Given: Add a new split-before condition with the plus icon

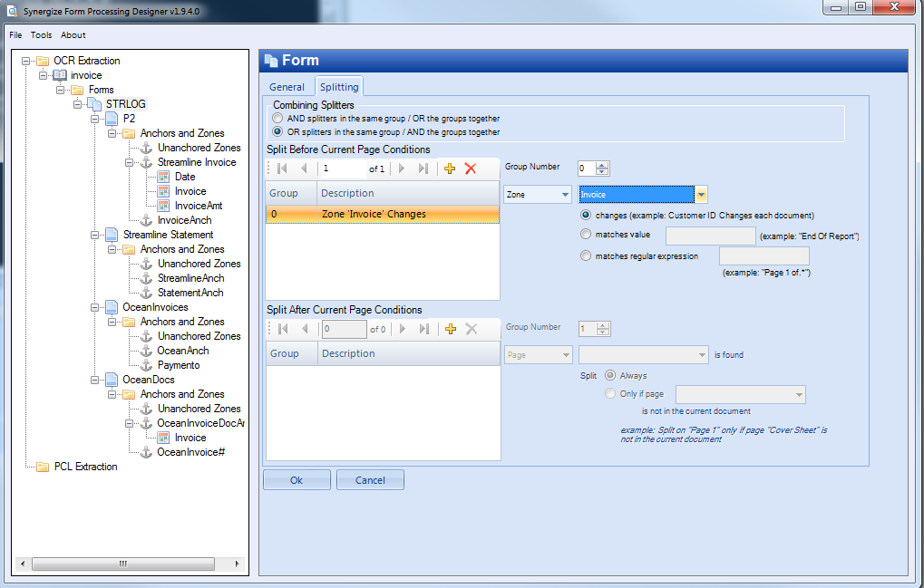Looking at the screenshot, I should 450,169.
